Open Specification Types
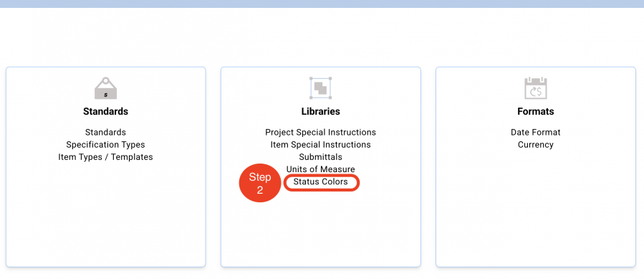Image resolution: width=644 pixels, height=279 pixels. coord(105,145)
